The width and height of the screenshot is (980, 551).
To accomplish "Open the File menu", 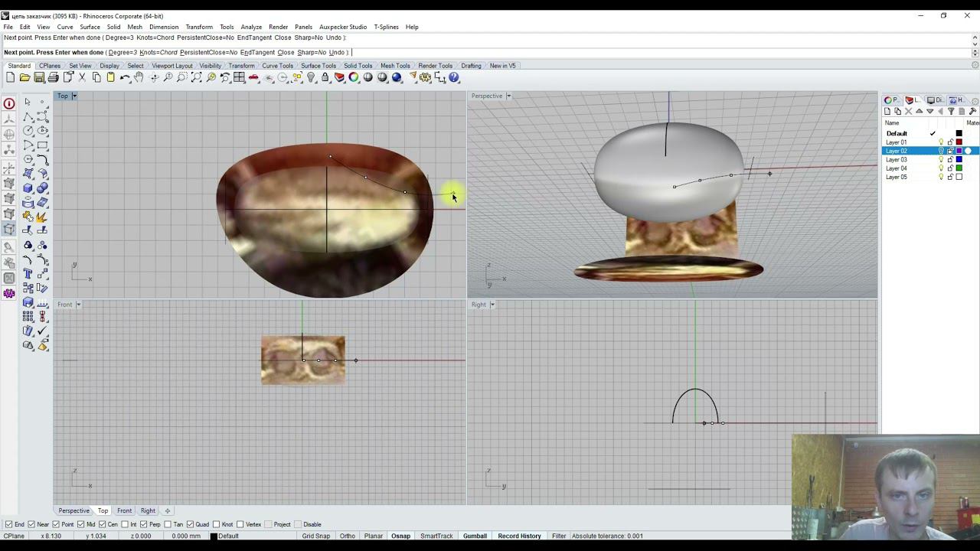I will click(8, 27).
